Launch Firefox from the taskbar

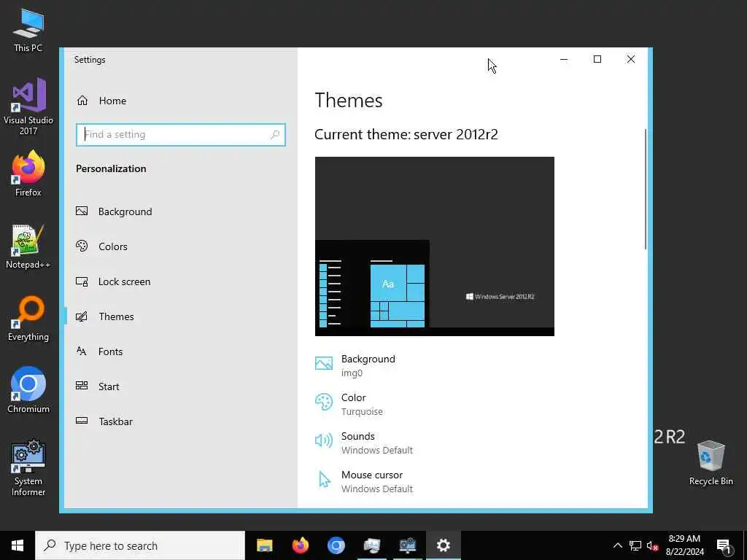click(x=300, y=545)
